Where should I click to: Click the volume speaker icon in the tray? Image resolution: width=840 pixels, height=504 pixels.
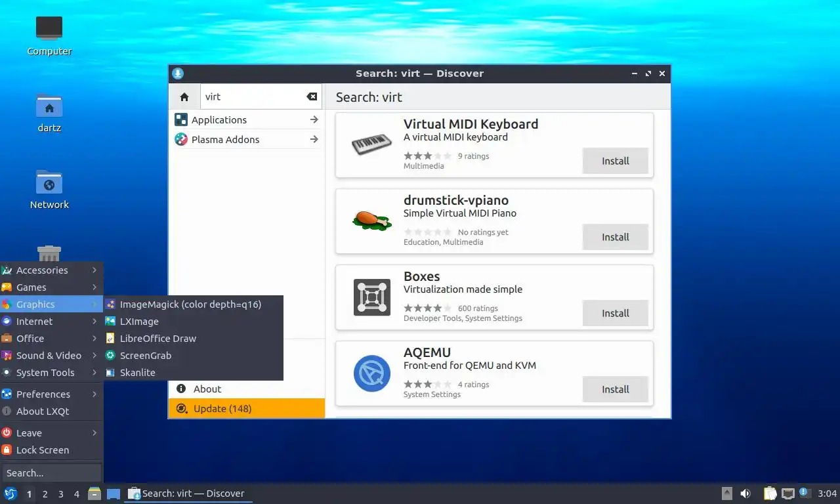tap(745, 493)
